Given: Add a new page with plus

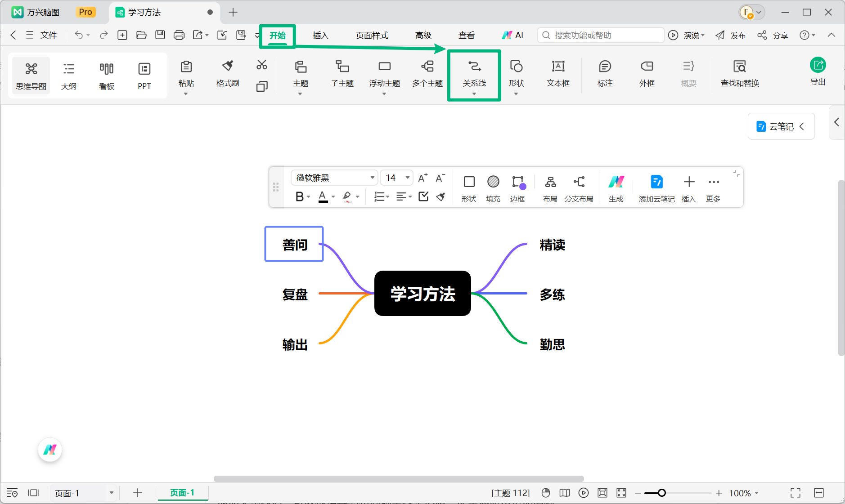Looking at the screenshot, I should pyautogui.click(x=138, y=493).
